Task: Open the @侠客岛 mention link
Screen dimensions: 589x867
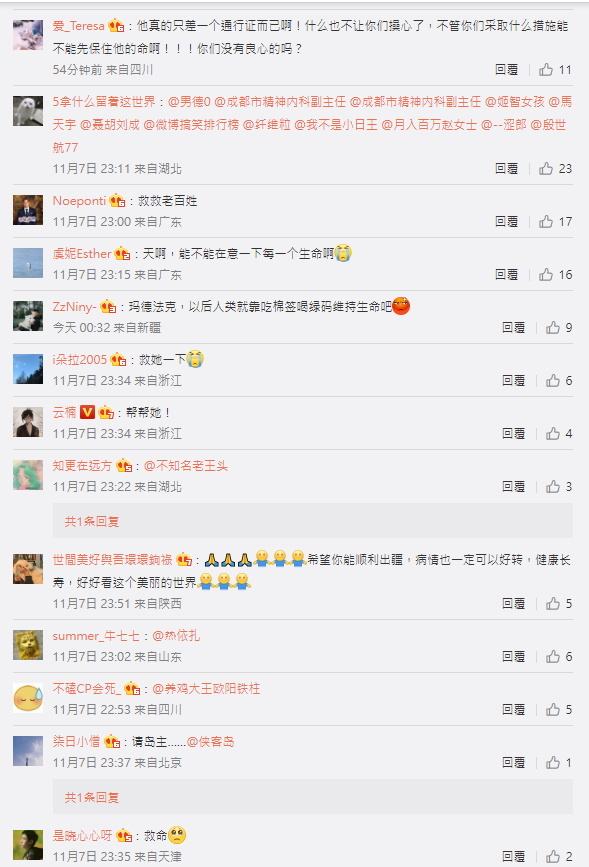Action: (211, 742)
